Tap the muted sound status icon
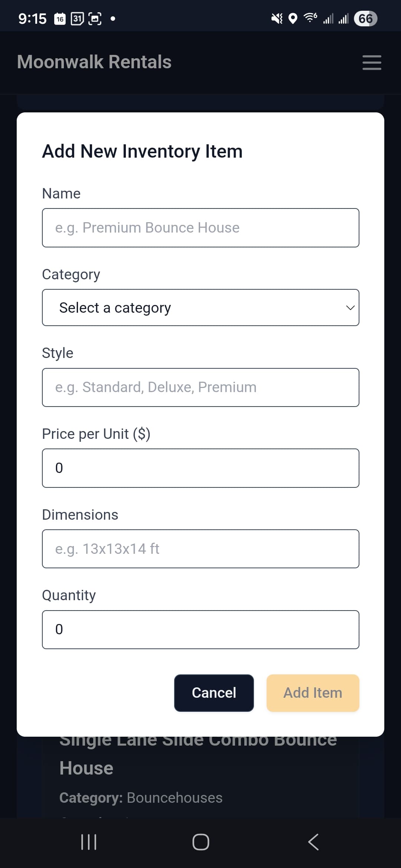This screenshot has height=868, width=401. pyautogui.click(x=277, y=18)
